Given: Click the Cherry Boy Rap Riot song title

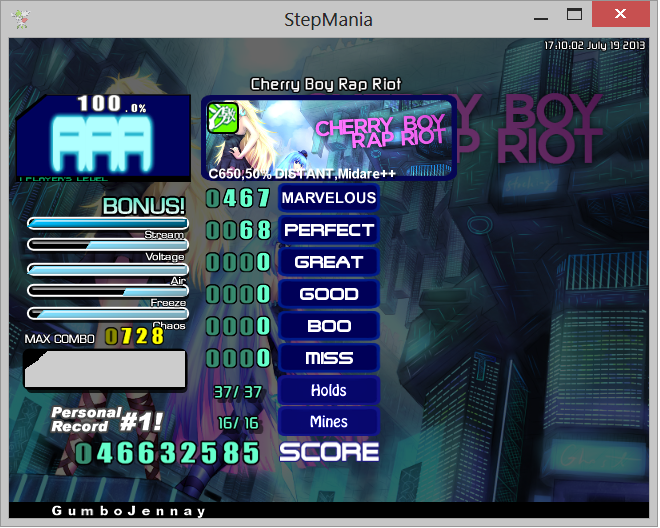Looking at the screenshot, I should click(326, 84).
